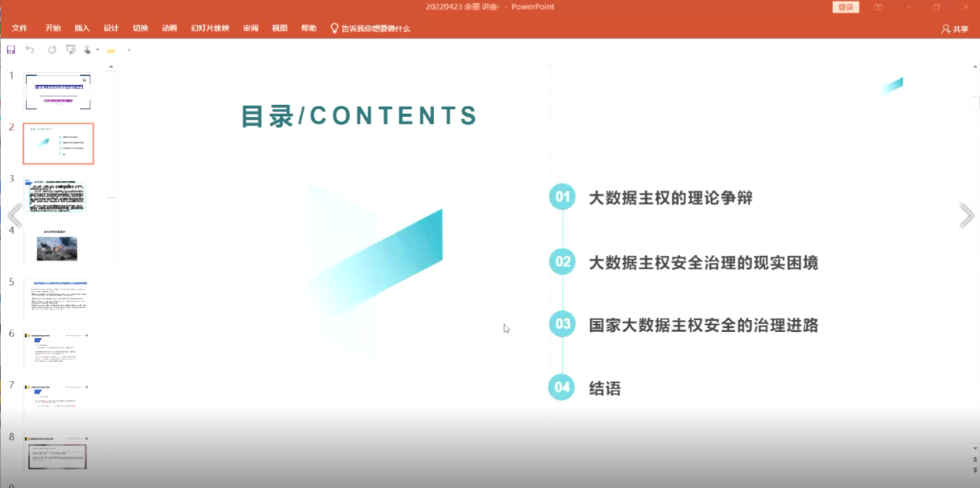Start slideshow from beginning icon

click(x=71, y=49)
